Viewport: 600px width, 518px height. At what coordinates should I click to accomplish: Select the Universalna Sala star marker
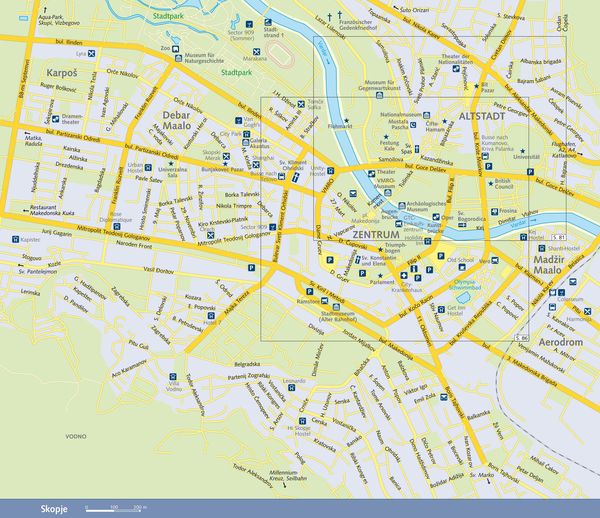[171, 163]
